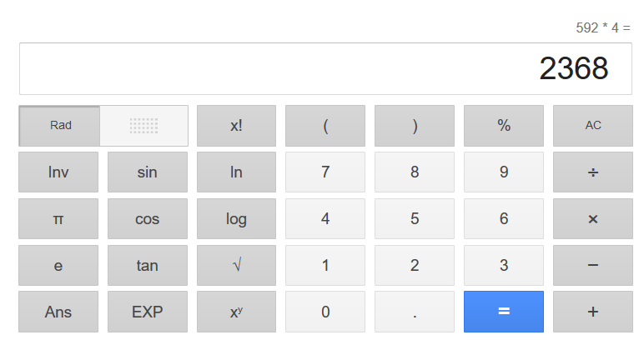Clear everything with the AC button

click(592, 126)
